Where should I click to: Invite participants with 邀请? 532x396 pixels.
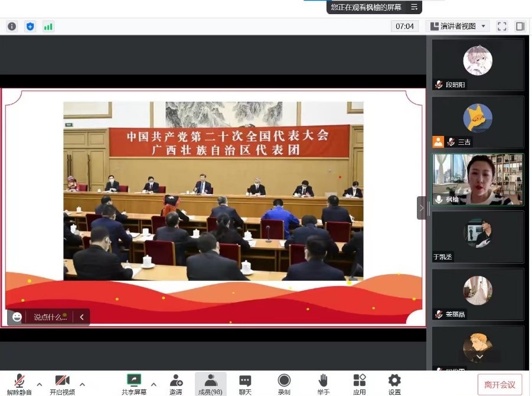point(176,384)
